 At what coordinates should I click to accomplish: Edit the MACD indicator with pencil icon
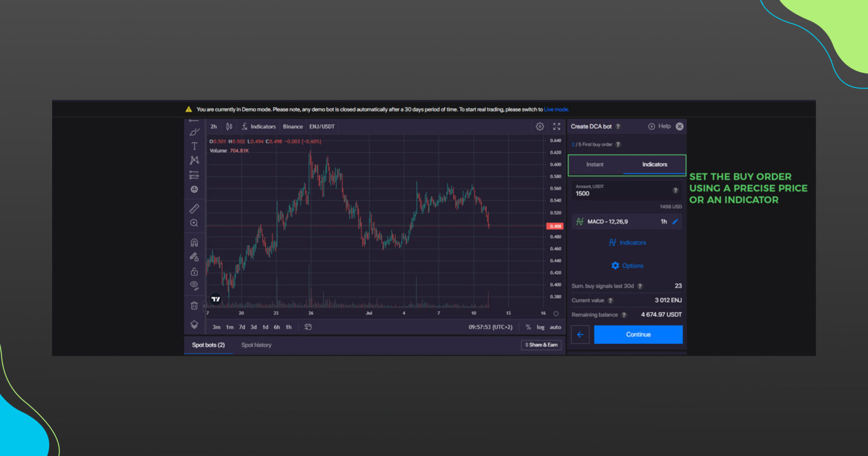675,222
